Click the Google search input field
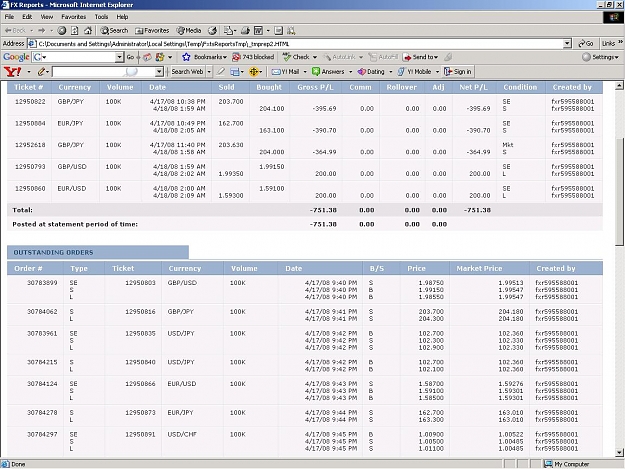The width and height of the screenshot is (625, 469). click(x=78, y=57)
